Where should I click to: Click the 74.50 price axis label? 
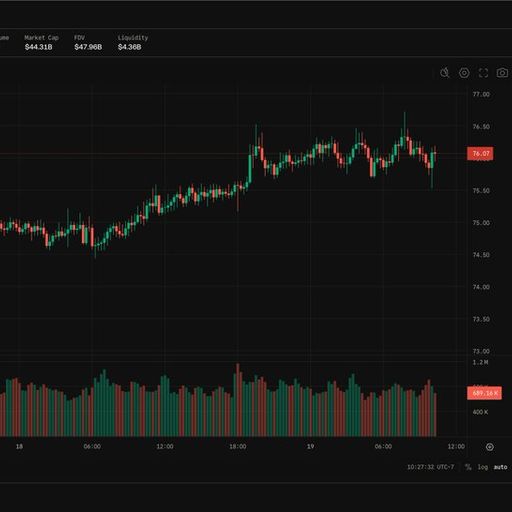tap(481, 255)
